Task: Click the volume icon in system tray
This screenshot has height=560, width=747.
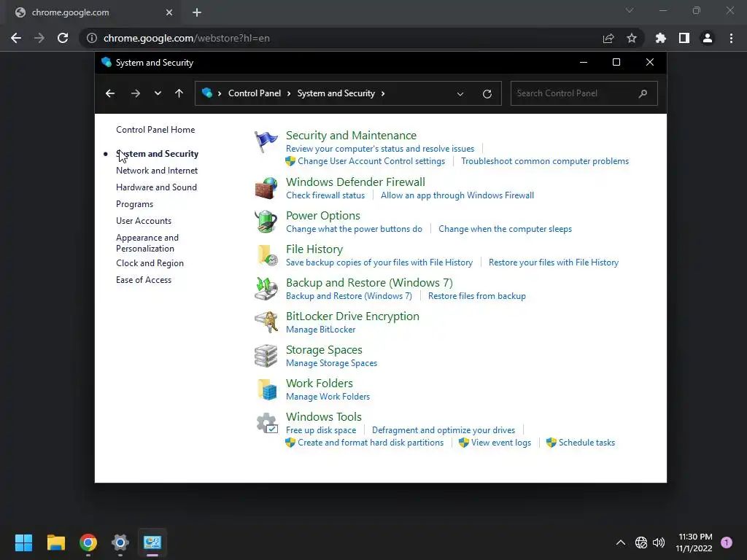Action: pos(659,542)
